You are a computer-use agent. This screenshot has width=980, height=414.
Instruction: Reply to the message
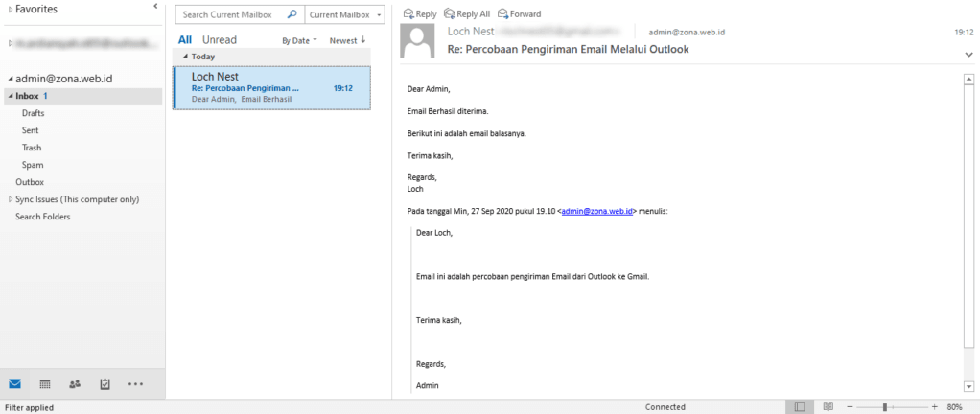click(x=420, y=13)
